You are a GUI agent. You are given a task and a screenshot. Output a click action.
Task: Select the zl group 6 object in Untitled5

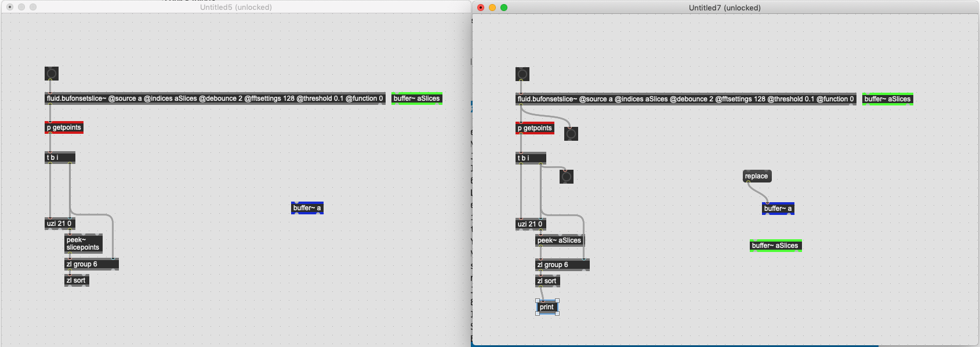[91, 264]
